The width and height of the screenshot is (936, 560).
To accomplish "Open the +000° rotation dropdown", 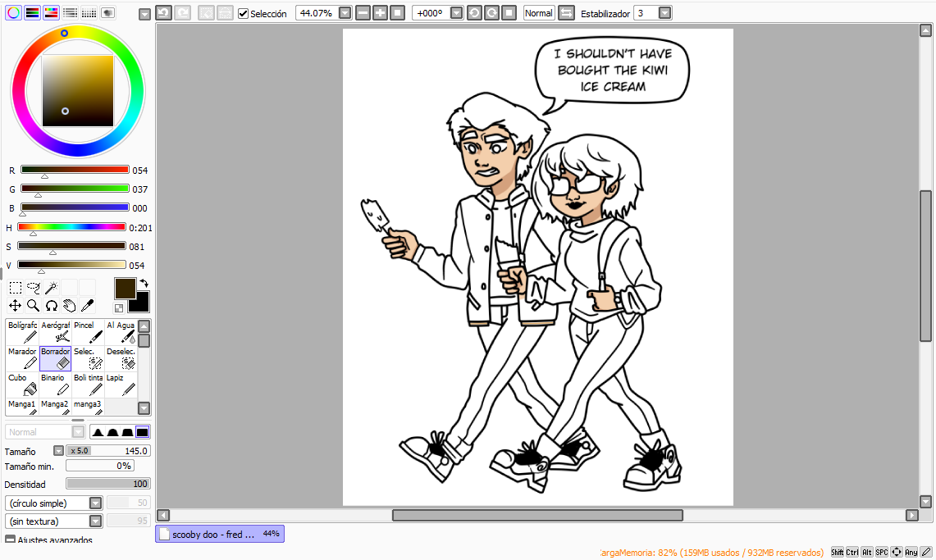I will [x=457, y=13].
